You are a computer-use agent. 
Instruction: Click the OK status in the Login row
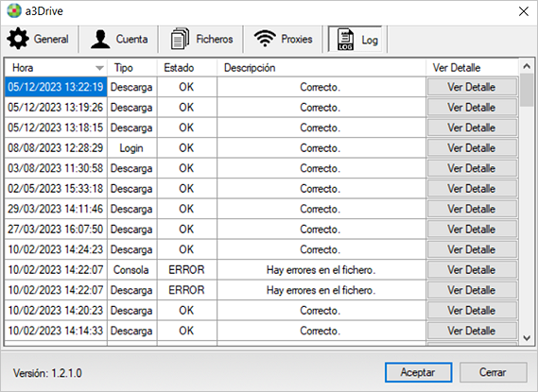tap(186, 148)
